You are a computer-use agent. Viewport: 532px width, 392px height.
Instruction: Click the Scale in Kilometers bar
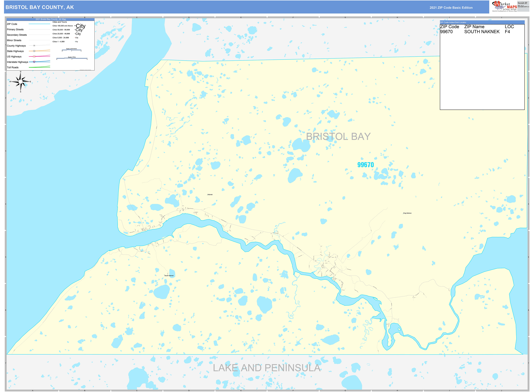coord(71,50)
